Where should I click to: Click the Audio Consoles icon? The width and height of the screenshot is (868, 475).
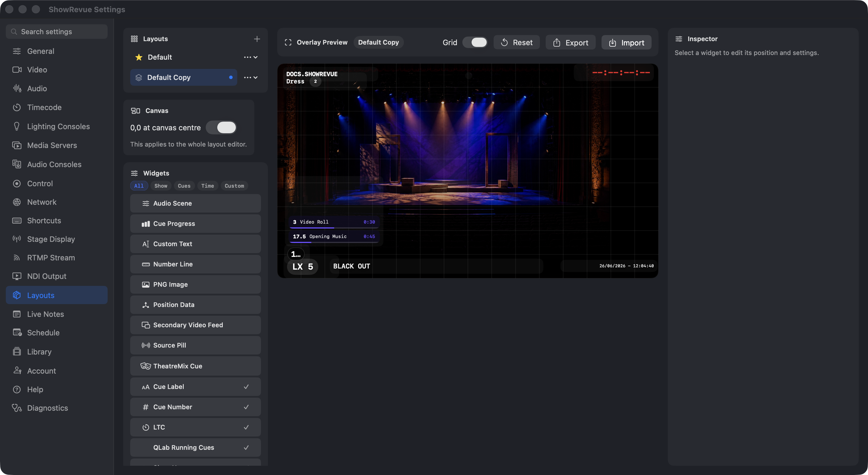pyautogui.click(x=16, y=164)
